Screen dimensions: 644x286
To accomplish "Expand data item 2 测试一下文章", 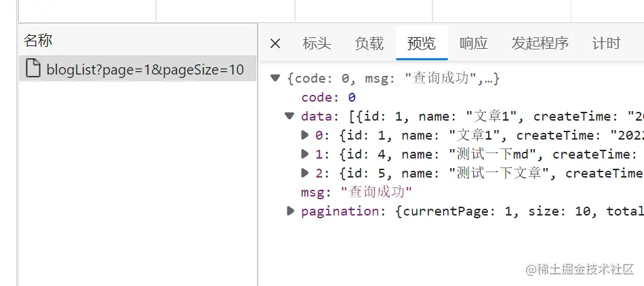I will click(305, 173).
